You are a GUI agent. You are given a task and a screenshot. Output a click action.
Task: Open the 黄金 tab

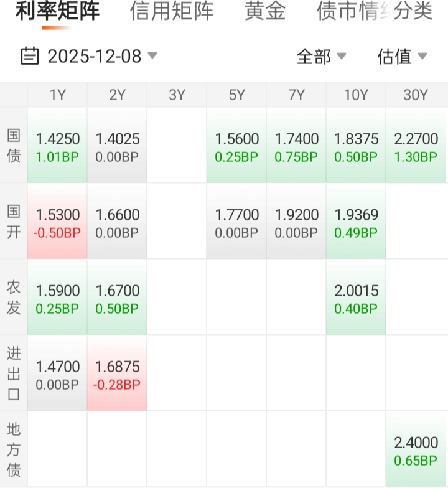coord(265,11)
